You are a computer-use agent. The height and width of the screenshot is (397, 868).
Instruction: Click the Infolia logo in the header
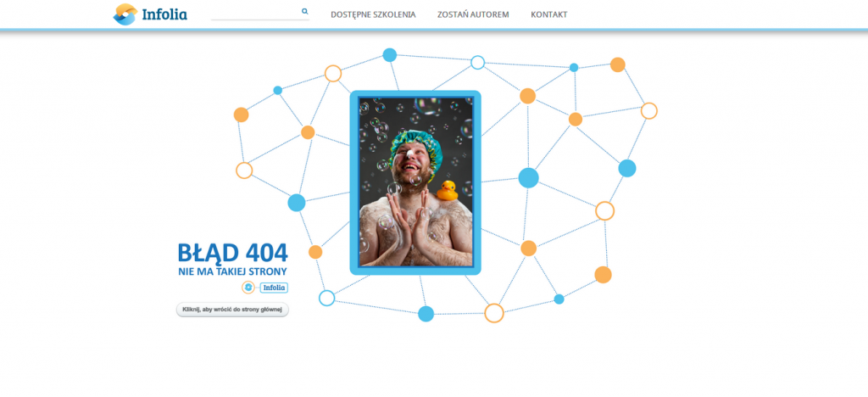[x=150, y=14]
